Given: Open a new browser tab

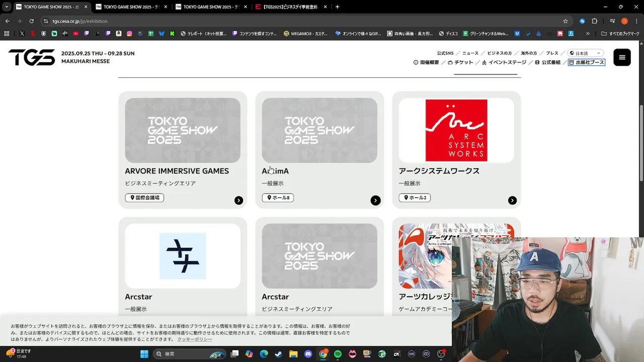Looking at the screenshot, I should point(337,7).
